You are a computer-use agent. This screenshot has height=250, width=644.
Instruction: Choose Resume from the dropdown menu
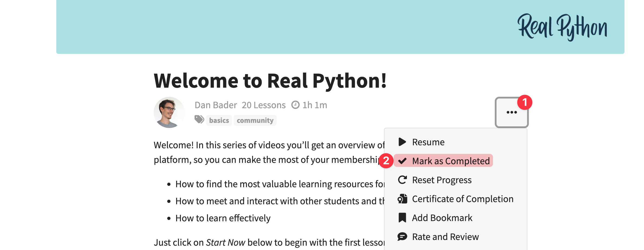click(x=428, y=142)
